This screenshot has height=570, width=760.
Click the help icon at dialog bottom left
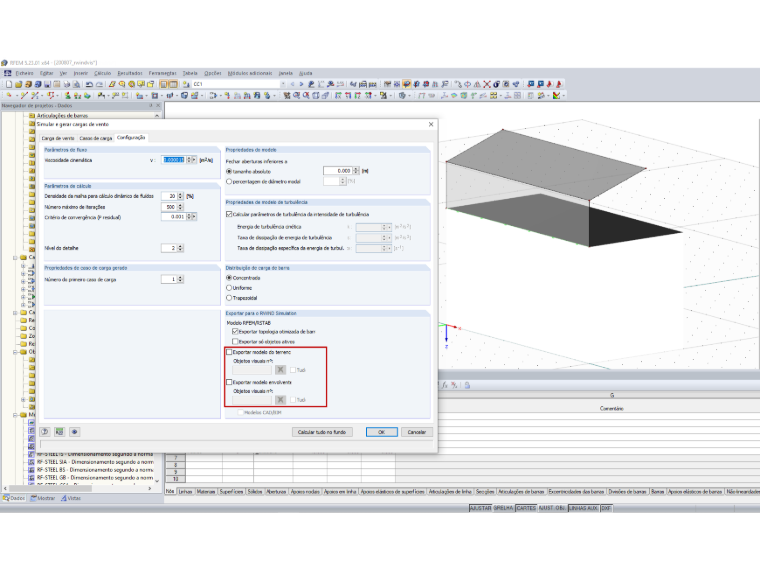[45, 432]
